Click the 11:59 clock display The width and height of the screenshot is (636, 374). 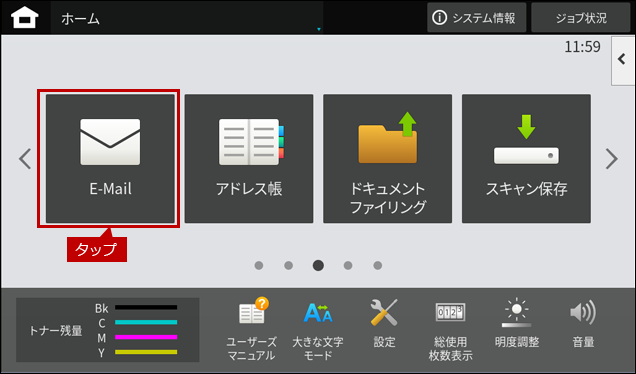pos(582,47)
